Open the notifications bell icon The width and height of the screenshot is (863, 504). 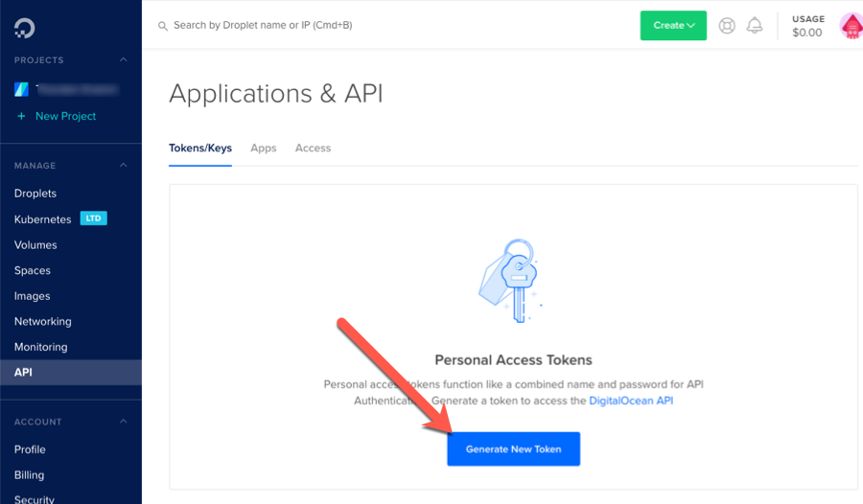click(x=755, y=25)
